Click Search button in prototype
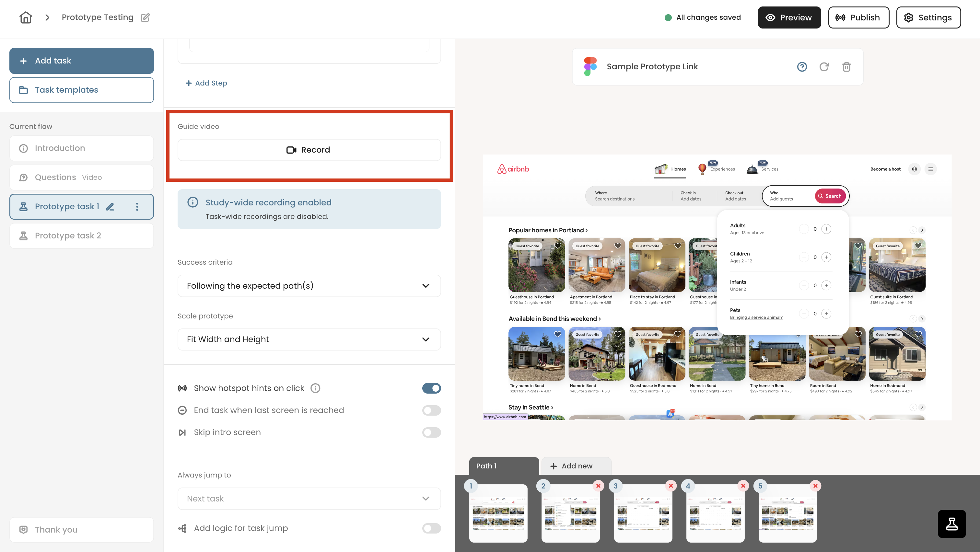Image resolution: width=980 pixels, height=552 pixels. point(830,196)
